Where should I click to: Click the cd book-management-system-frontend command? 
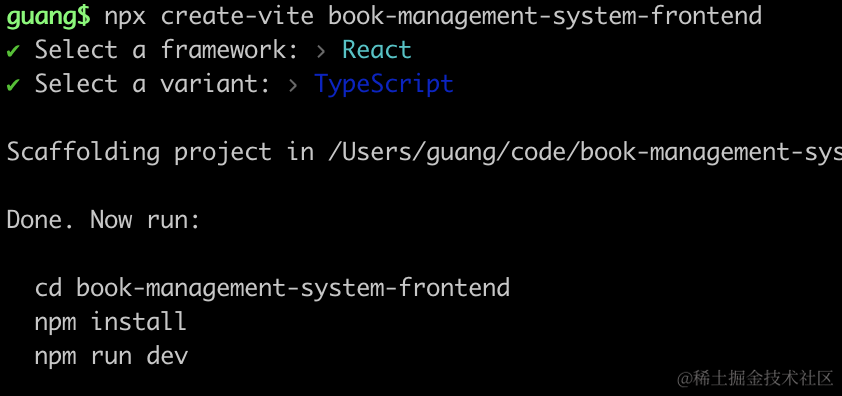[272, 288]
